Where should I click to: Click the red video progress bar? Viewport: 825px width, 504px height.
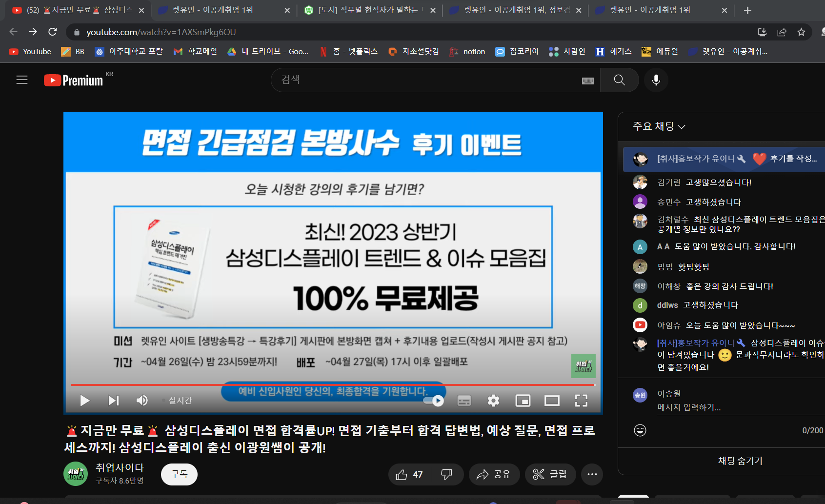pos(333,385)
